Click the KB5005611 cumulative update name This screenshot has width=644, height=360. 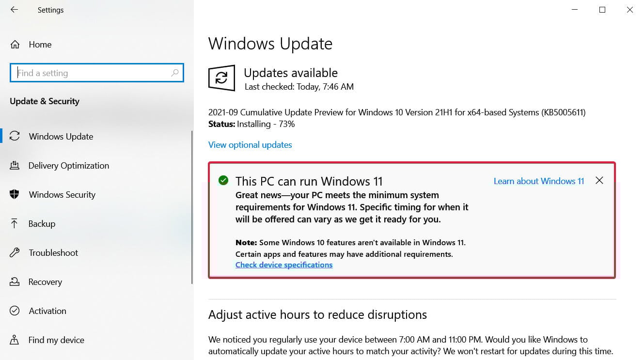(397, 112)
